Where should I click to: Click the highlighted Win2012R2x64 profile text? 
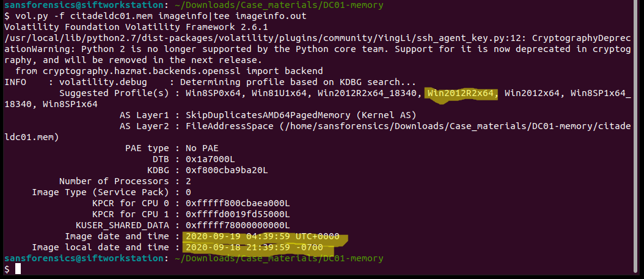click(461, 94)
